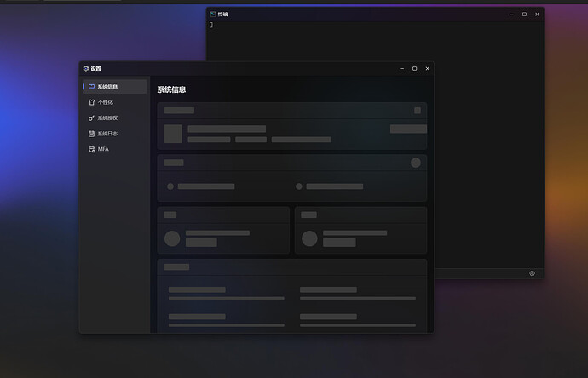Viewport: 588px width, 378px height.
Task: Open the gear icon at terminal window bottom
Action: tap(532, 273)
